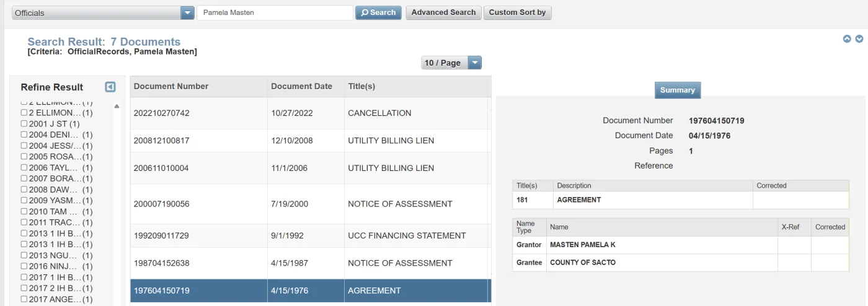Viewport: 868px width, 306px height.
Task: Click the Search button
Action: click(378, 12)
